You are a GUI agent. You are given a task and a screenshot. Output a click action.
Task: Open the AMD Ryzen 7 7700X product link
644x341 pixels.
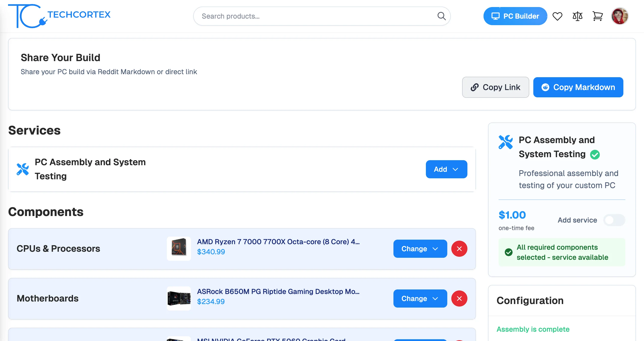278,242
